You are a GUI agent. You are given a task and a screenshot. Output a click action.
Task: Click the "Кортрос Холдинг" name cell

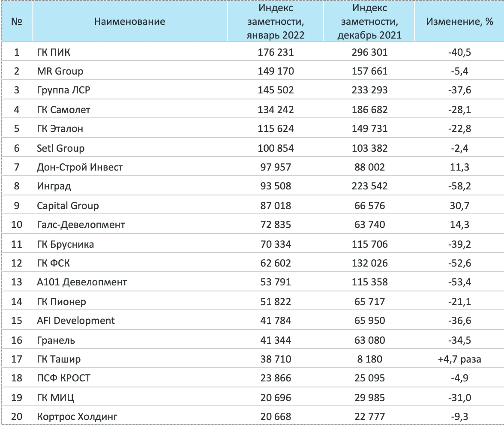(77, 417)
